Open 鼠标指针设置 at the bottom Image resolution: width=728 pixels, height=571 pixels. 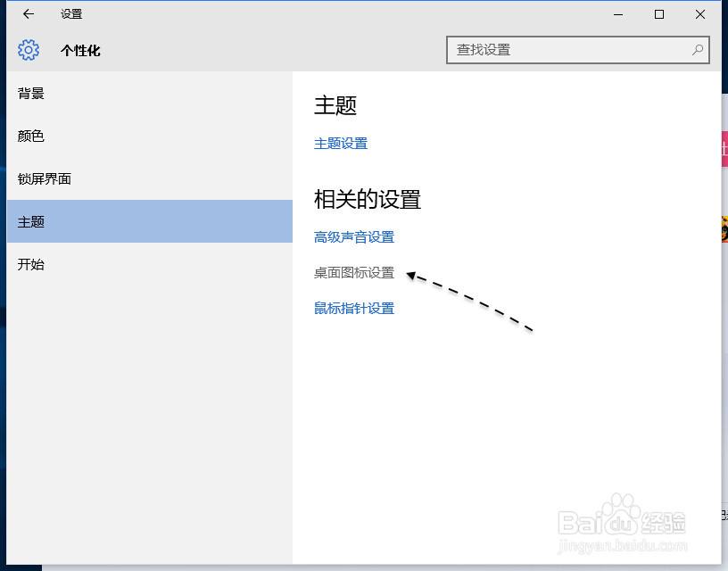point(355,307)
